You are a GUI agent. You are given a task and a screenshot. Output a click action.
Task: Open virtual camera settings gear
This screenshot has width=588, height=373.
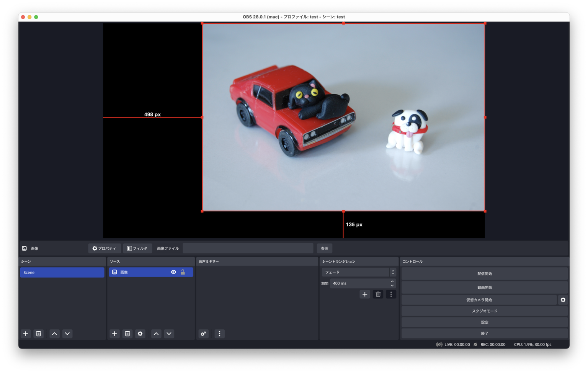[x=563, y=300]
